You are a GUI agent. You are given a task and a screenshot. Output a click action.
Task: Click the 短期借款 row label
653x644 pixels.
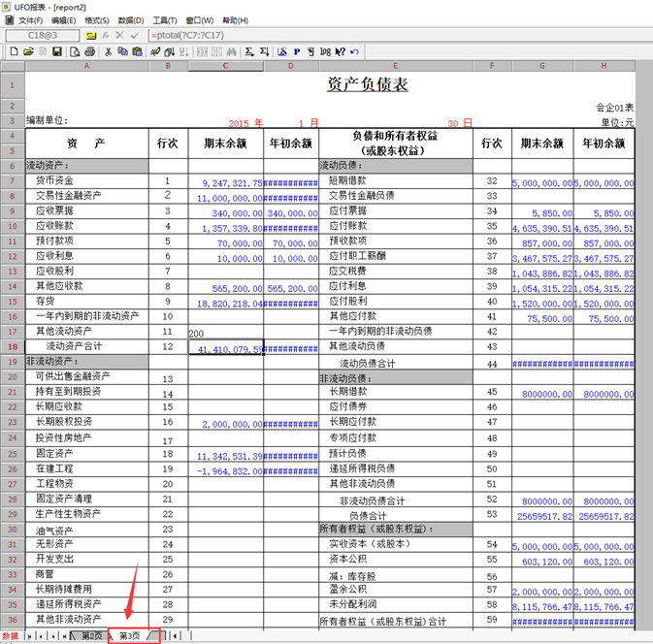click(347, 180)
